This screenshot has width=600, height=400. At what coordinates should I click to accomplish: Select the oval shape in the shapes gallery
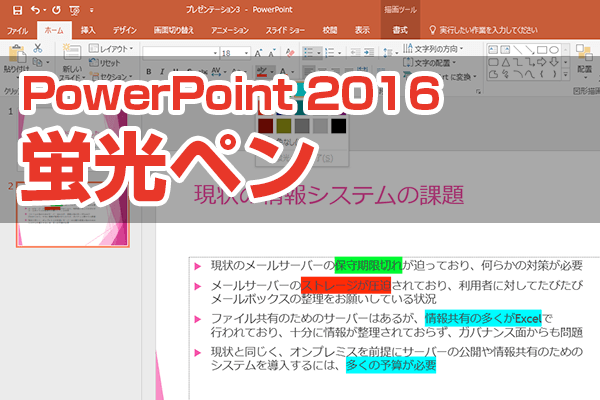[x=554, y=50]
